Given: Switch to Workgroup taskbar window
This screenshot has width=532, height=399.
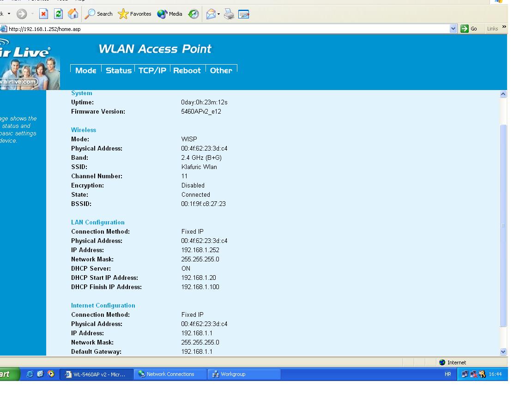Looking at the screenshot, I should click(x=244, y=374).
